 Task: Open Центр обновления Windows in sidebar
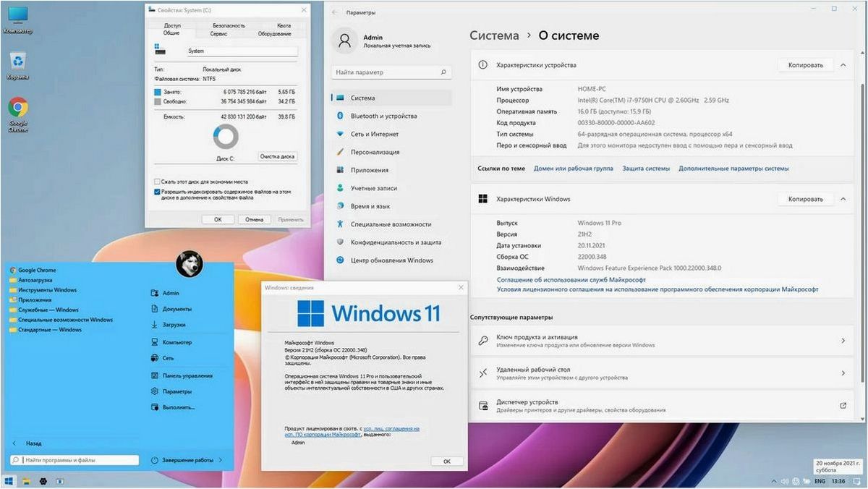pos(392,260)
